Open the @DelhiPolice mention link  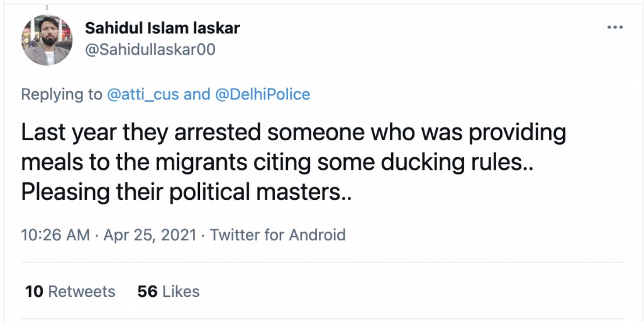coord(262,94)
